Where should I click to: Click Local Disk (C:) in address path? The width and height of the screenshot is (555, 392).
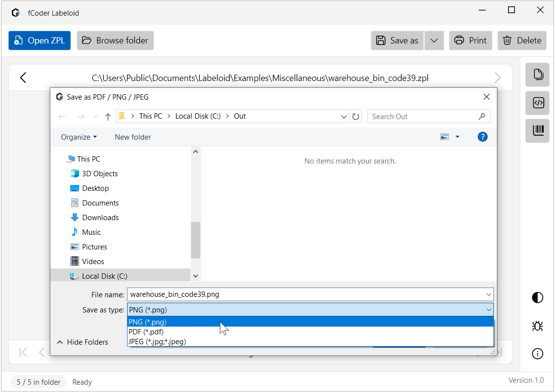[x=198, y=116]
